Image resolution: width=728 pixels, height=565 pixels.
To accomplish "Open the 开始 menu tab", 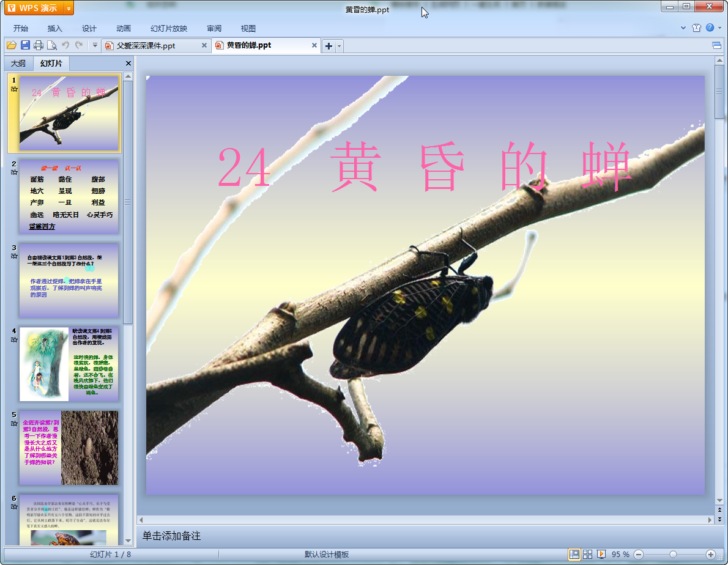I will point(20,28).
